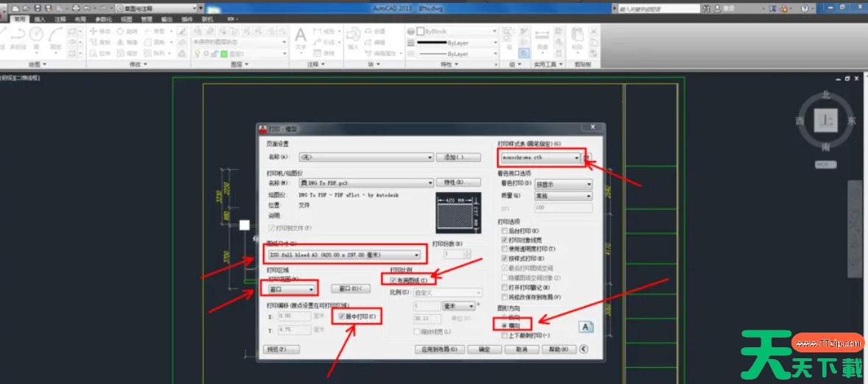The width and height of the screenshot is (868, 384).
Task: Enable Plot transparency checkbox
Action: 504,249
